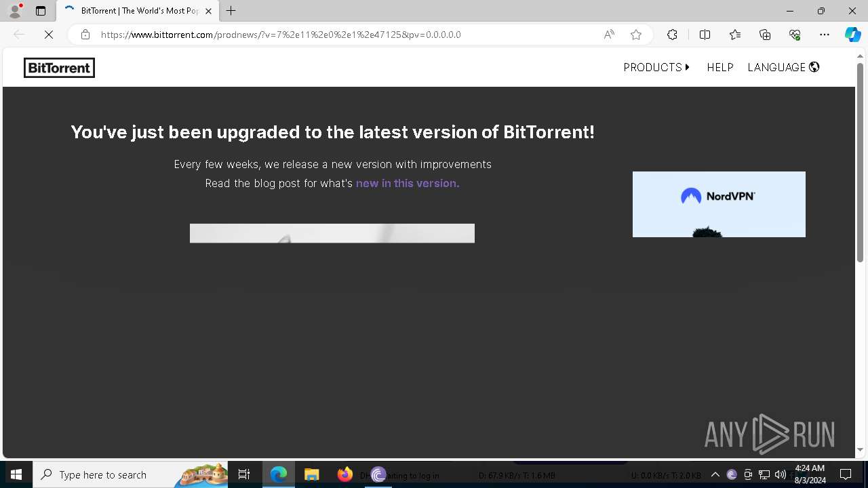Open the tab actions menu

coord(41,11)
